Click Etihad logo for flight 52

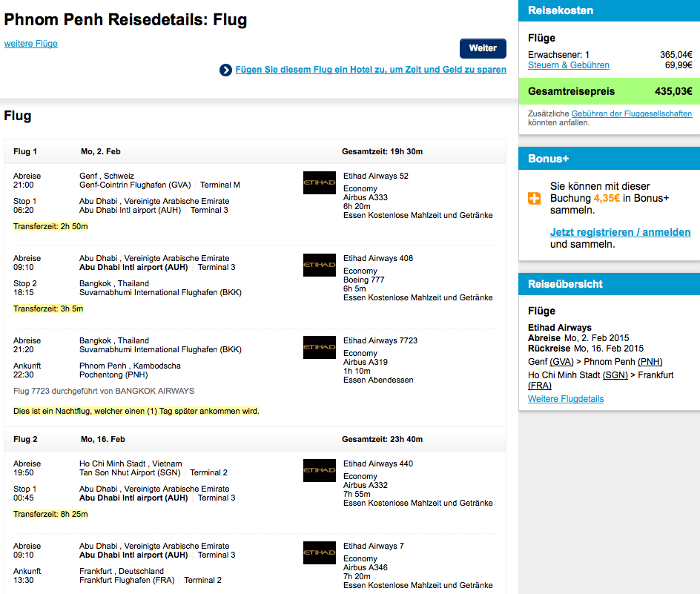pos(319,182)
